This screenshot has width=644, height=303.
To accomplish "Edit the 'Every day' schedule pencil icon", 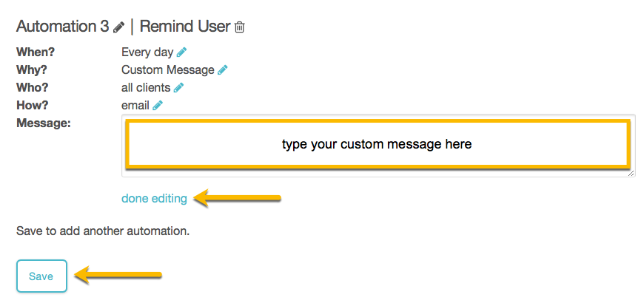I will pyautogui.click(x=182, y=52).
